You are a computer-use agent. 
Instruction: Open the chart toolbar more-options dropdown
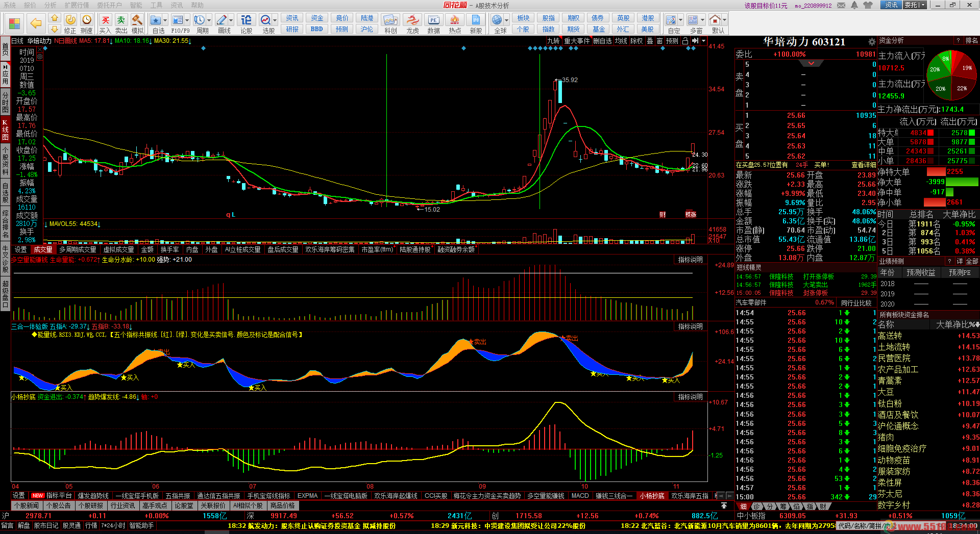coord(703,41)
